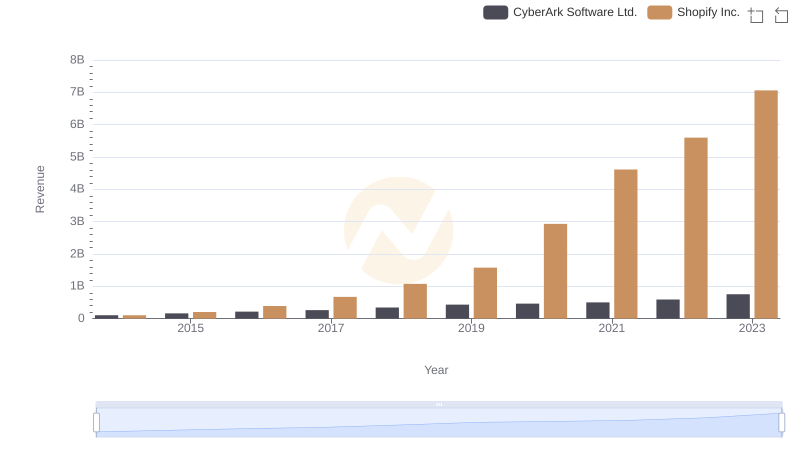800x461 pixels.
Task: Click the CyberArk 2019 revenue bar
Action: (457, 312)
